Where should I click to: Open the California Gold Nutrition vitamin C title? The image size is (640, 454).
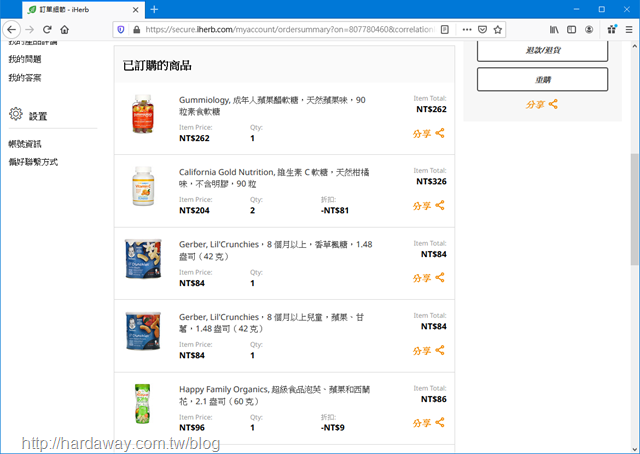[274, 178]
